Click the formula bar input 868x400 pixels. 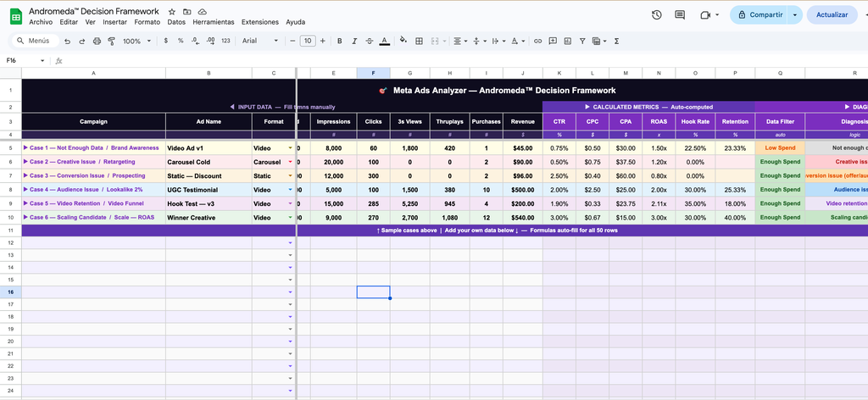click(x=465, y=61)
